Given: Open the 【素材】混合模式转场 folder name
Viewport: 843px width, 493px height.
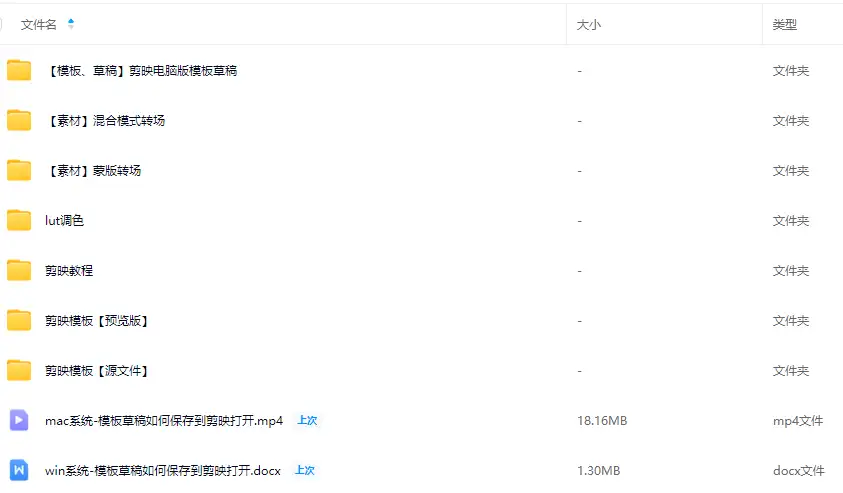Looking at the screenshot, I should click(105, 121).
